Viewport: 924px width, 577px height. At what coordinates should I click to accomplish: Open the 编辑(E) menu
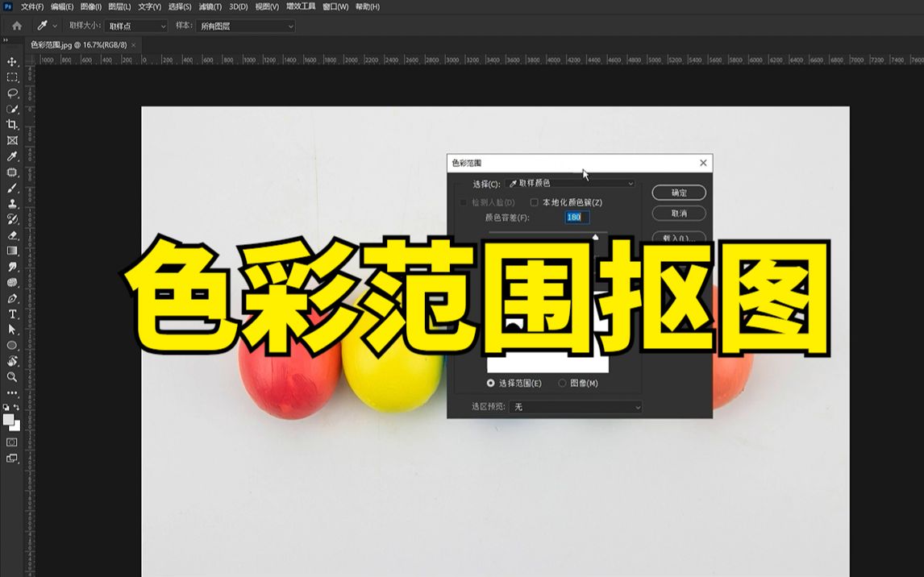[x=62, y=7]
